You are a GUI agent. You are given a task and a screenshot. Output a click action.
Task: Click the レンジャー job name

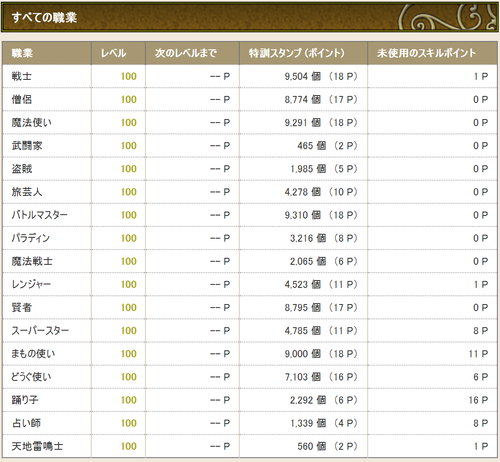point(31,284)
